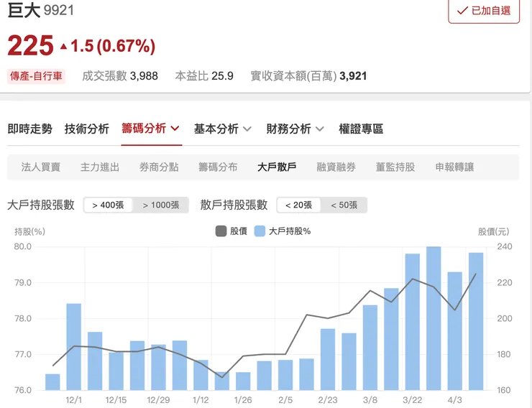532x408 pixels.
Task: Select the 融資融券 sub-tab
Action: coord(336,167)
